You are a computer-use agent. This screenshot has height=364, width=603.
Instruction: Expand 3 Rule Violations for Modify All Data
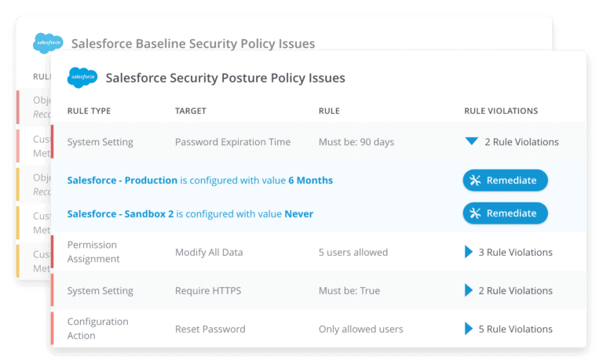pos(469,252)
